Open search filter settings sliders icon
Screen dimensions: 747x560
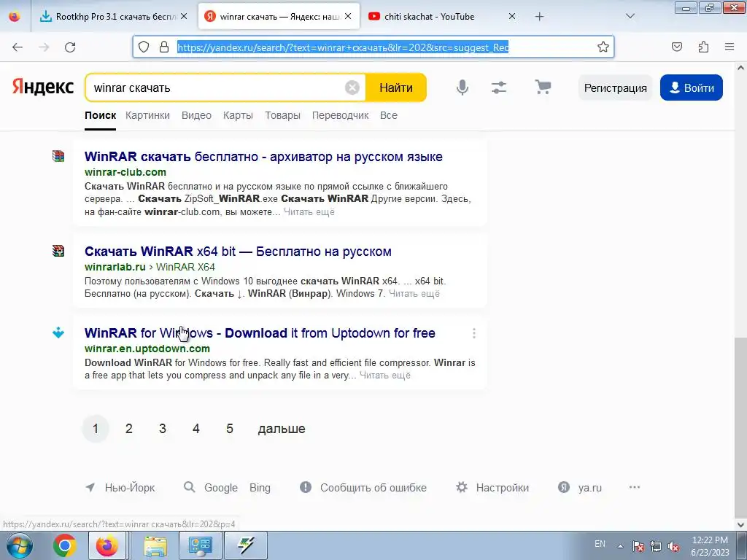pyautogui.click(x=499, y=87)
